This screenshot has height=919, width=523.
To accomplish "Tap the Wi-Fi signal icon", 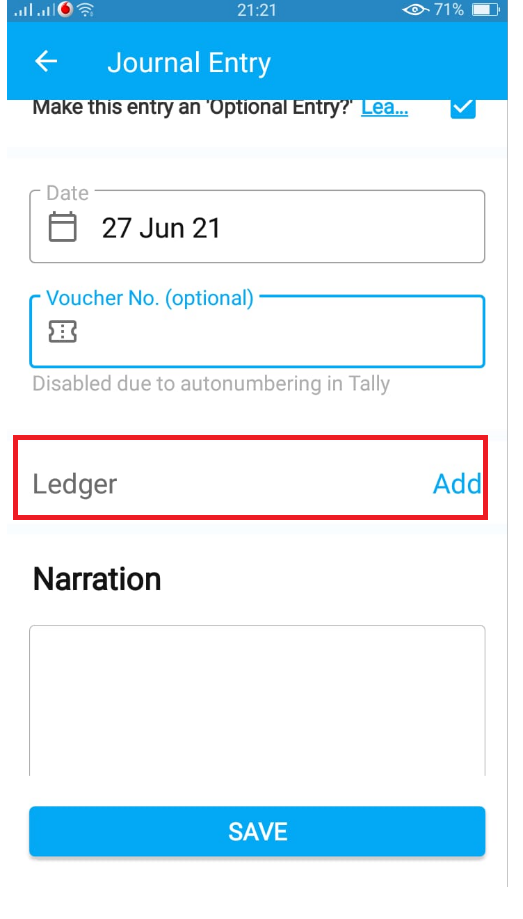I will click(x=86, y=10).
